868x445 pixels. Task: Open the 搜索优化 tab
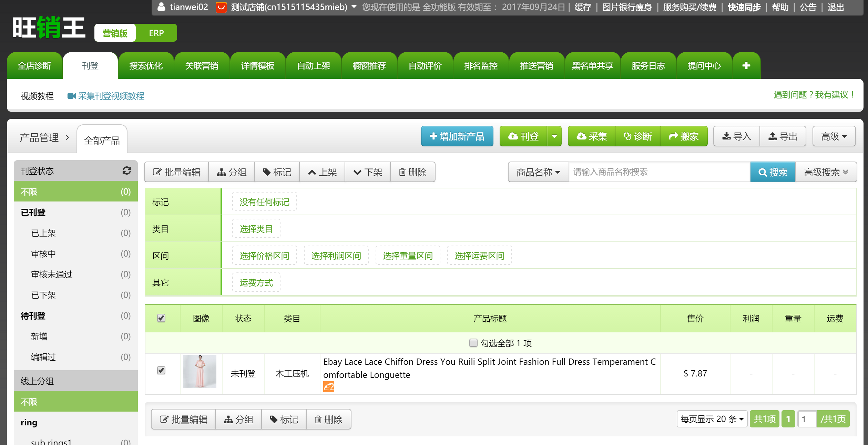click(x=146, y=65)
